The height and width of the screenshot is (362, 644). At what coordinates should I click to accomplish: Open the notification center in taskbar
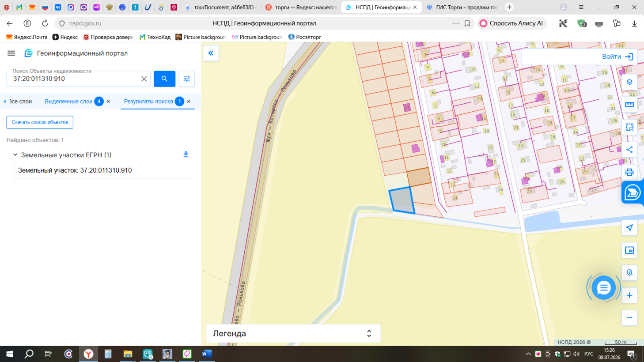point(631,354)
